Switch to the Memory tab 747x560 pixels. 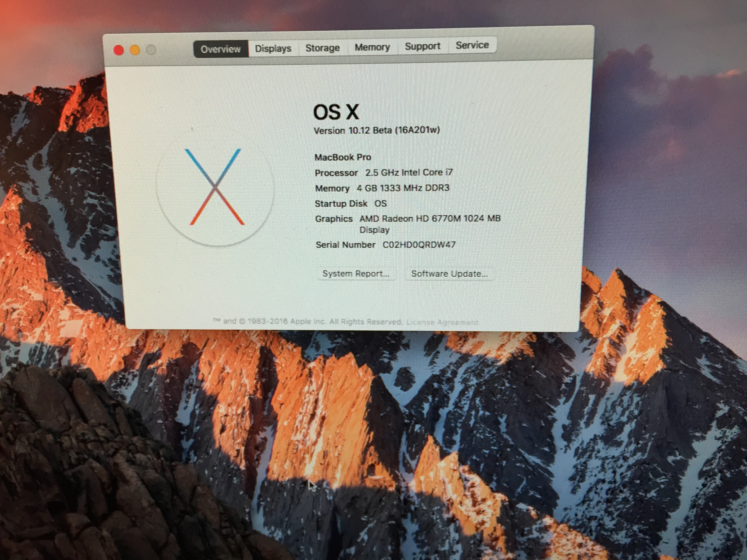pos(372,47)
